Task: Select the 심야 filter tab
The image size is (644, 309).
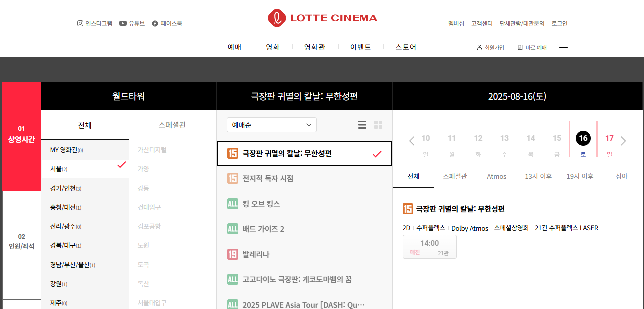Action: (621, 176)
